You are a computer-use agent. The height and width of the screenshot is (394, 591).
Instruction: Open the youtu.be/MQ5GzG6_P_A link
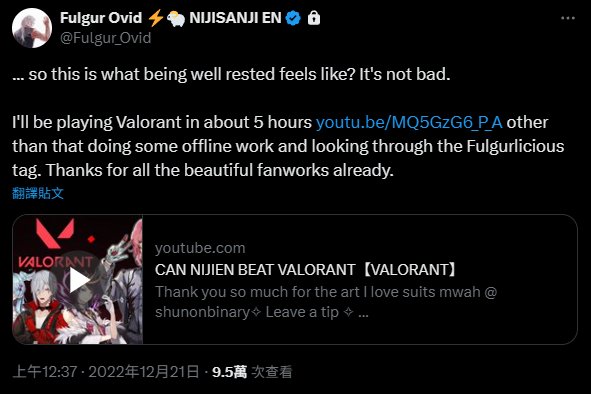pos(409,123)
